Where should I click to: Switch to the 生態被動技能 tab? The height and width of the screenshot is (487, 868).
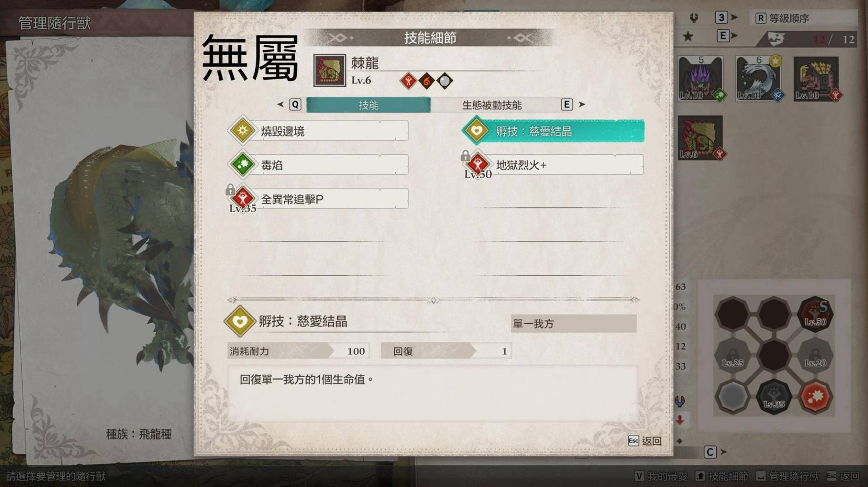(492, 105)
